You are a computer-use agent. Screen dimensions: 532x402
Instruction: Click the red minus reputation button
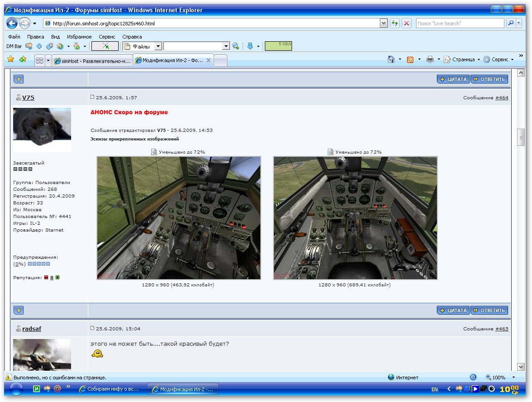click(x=46, y=277)
